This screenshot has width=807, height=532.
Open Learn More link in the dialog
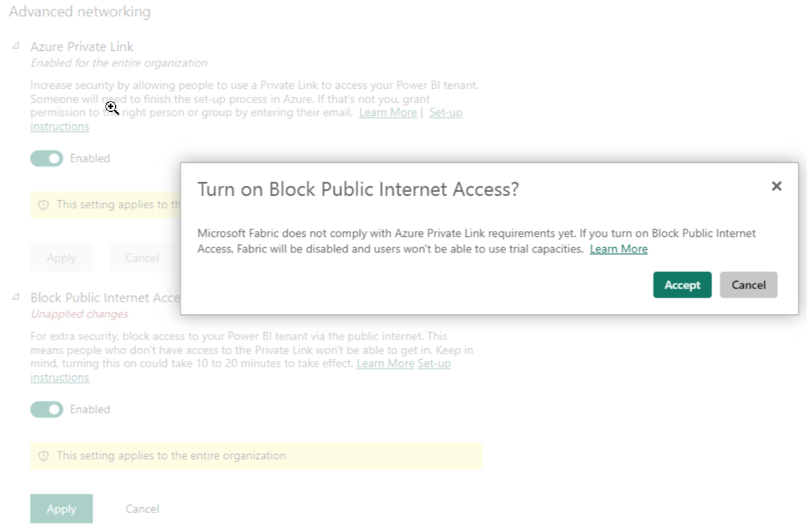tap(618, 249)
